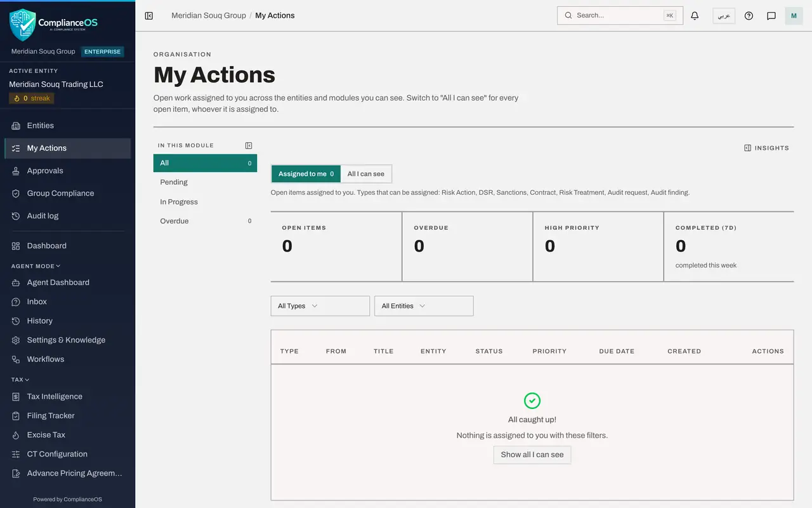
Task: Click the Due Date column header
Action: click(x=617, y=351)
